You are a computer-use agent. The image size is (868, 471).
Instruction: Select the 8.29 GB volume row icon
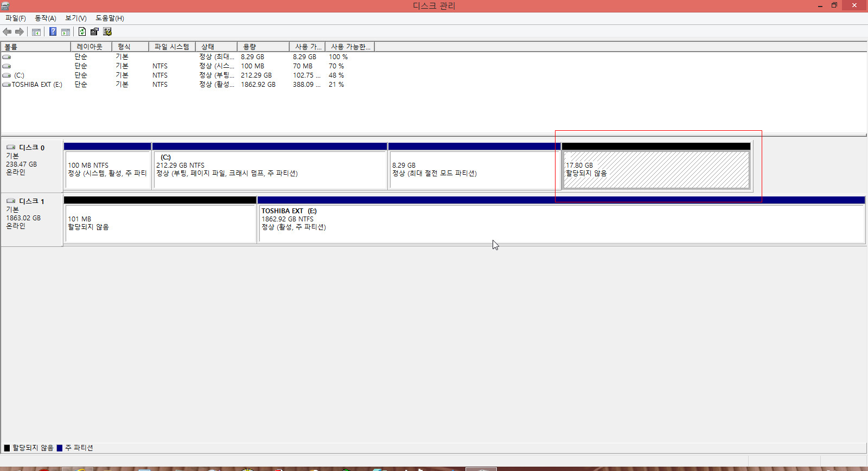7,57
